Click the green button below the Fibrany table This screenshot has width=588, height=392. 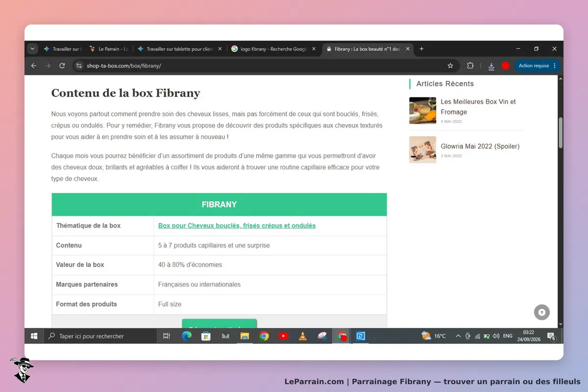[219, 324]
